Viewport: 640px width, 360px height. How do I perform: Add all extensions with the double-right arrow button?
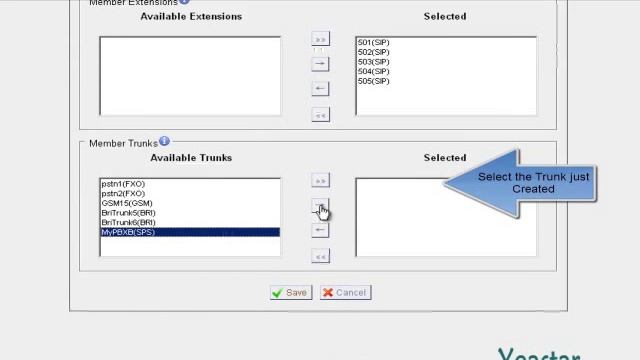(320, 39)
